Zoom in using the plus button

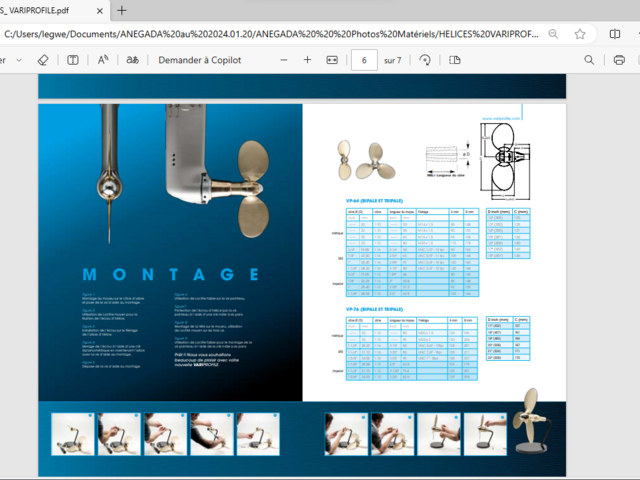(307, 60)
